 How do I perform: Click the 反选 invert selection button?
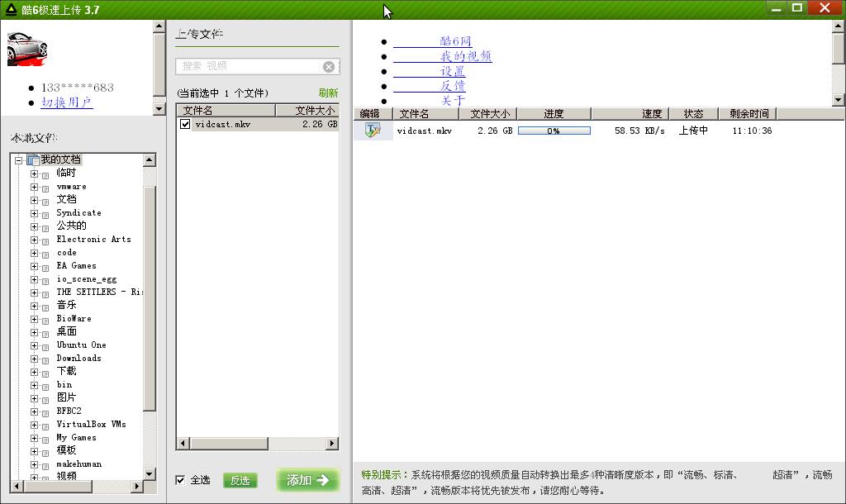click(x=240, y=480)
